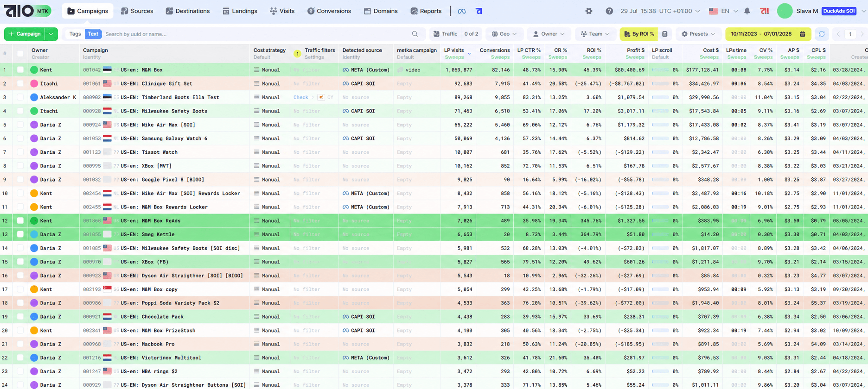Click the save icon beside By ROI %
The height and width of the screenshot is (389, 868).
pyautogui.click(x=664, y=34)
